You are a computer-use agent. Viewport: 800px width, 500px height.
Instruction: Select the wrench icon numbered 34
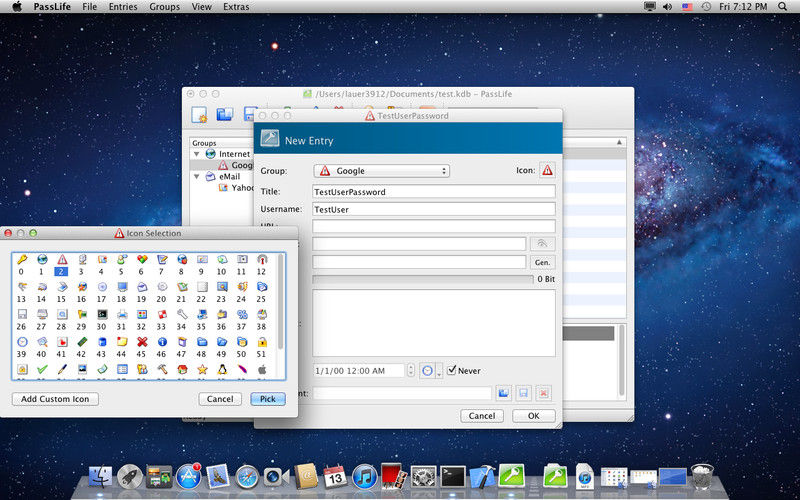[182, 314]
